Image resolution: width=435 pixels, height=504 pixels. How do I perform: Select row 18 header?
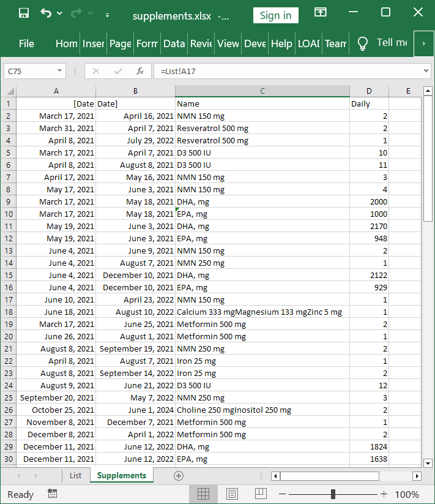(9, 312)
